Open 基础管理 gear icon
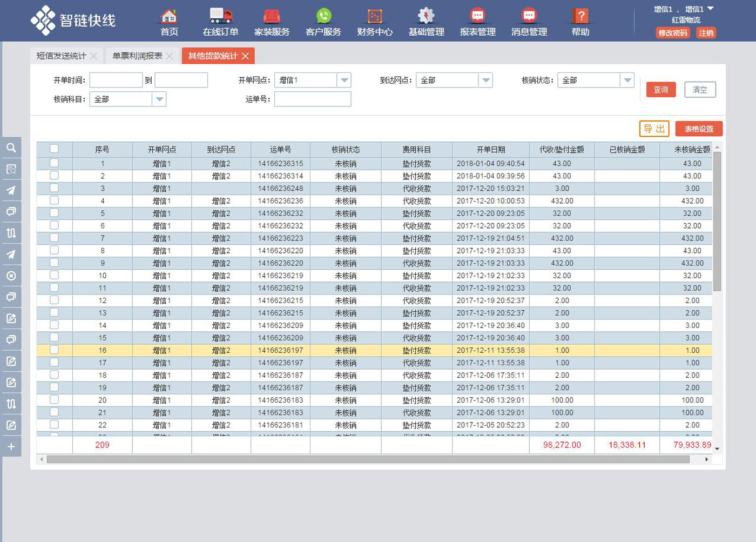756x542 pixels. (426, 17)
